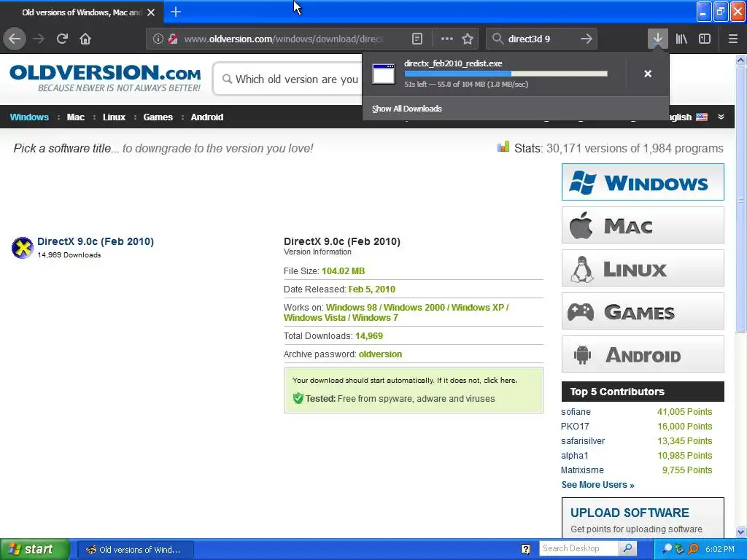Click the taskbar help question icon
Screen dimensions: 747x560
point(525,549)
